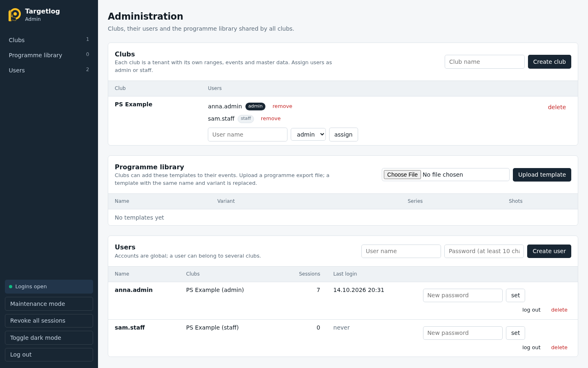Click the PS Example club name
The width and height of the screenshot is (588, 368).
click(134, 104)
